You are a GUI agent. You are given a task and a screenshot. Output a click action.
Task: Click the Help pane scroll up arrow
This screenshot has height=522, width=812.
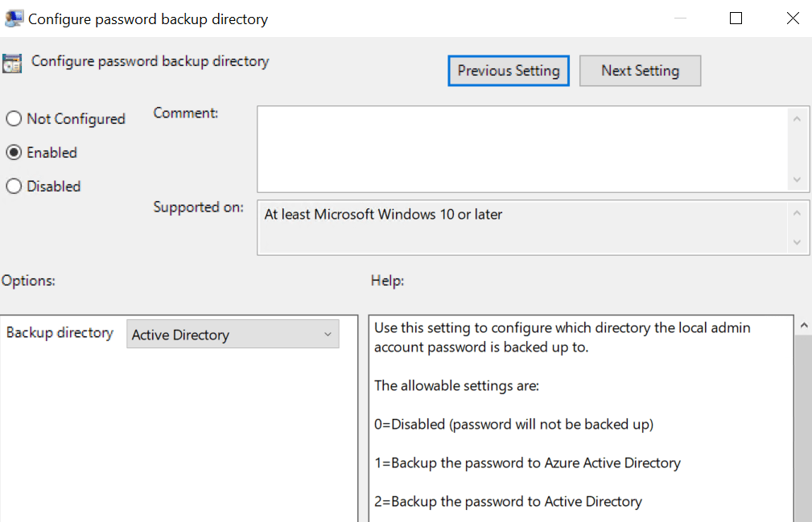coord(802,326)
